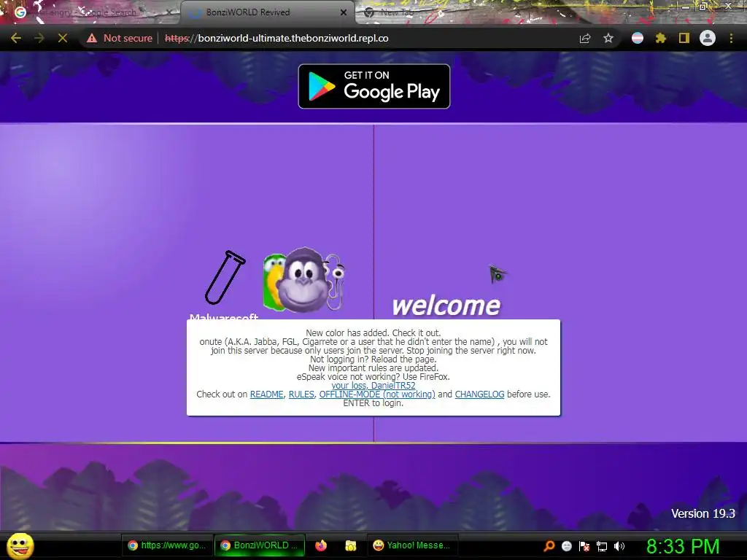This screenshot has width=747, height=560.
Task: Close the BonziWORLD Revived tab
Action: tap(344, 12)
